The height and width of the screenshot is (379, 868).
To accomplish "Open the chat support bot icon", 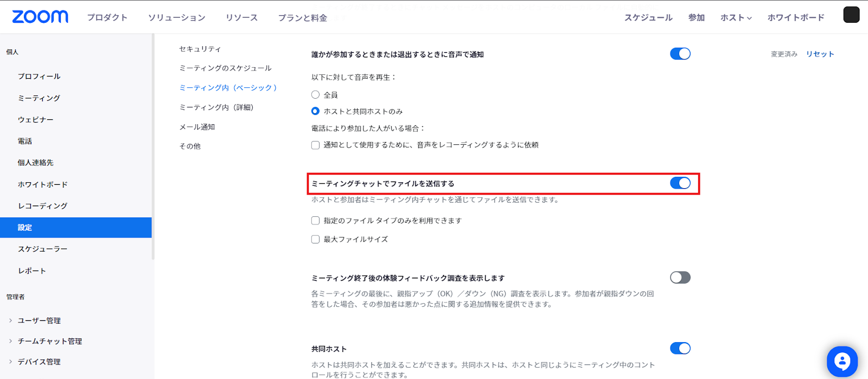I will (x=841, y=361).
